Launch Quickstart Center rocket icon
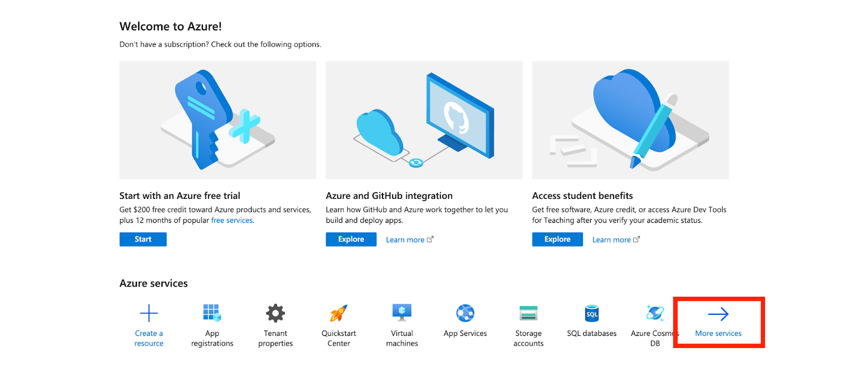This screenshot has width=868, height=369. pos(339,313)
